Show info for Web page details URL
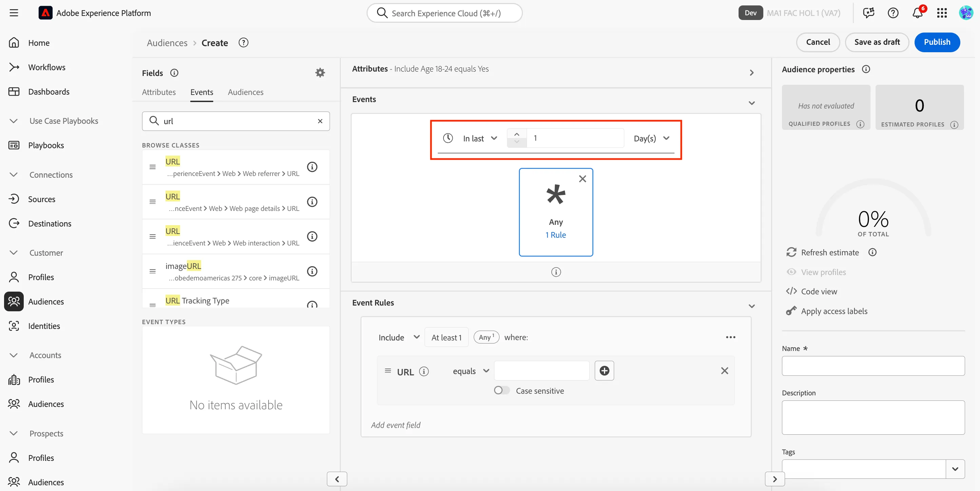Image resolution: width=980 pixels, height=491 pixels. tap(312, 202)
